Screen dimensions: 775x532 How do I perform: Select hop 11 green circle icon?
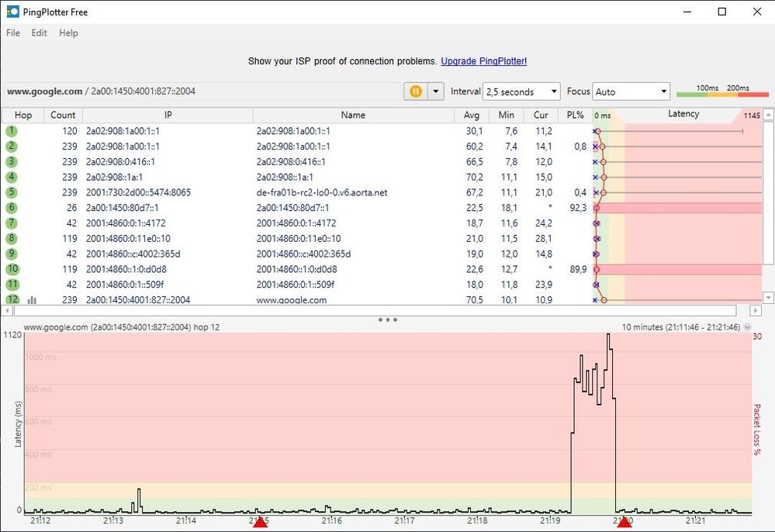pos(12,284)
